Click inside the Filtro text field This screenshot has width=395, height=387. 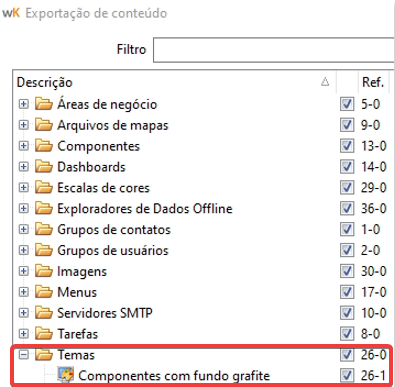pyautogui.click(x=274, y=50)
